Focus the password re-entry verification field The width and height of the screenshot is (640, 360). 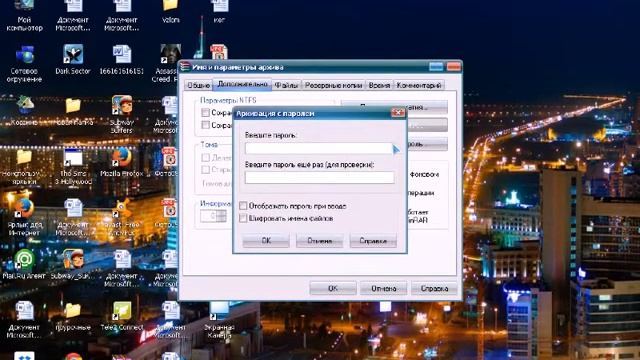320,177
